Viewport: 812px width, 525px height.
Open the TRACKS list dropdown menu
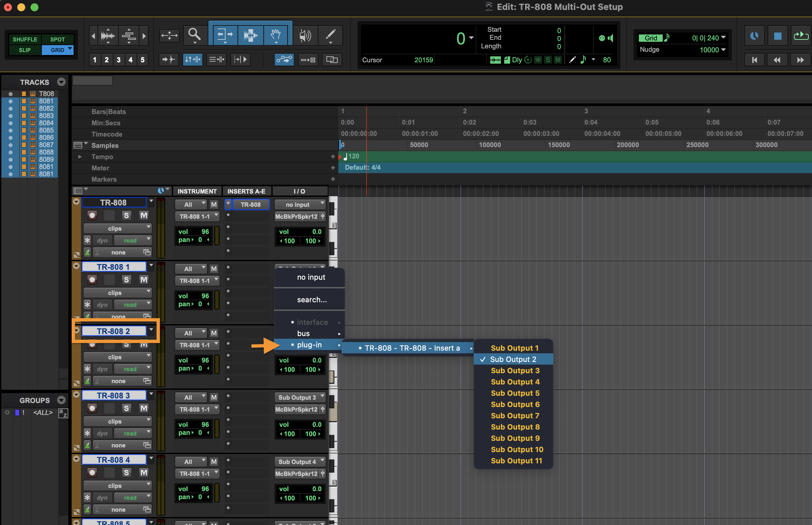pyautogui.click(x=61, y=82)
